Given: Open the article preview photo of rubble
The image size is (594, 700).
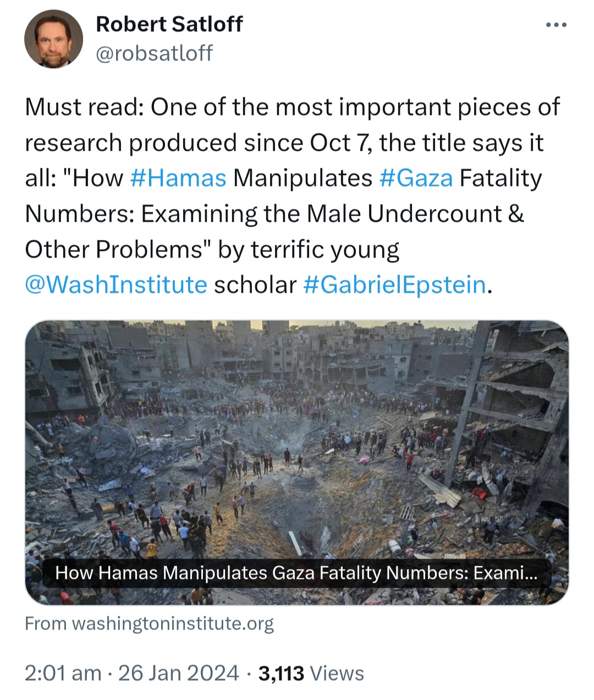Looking at the screenshot, I should (x=297, y=440).
